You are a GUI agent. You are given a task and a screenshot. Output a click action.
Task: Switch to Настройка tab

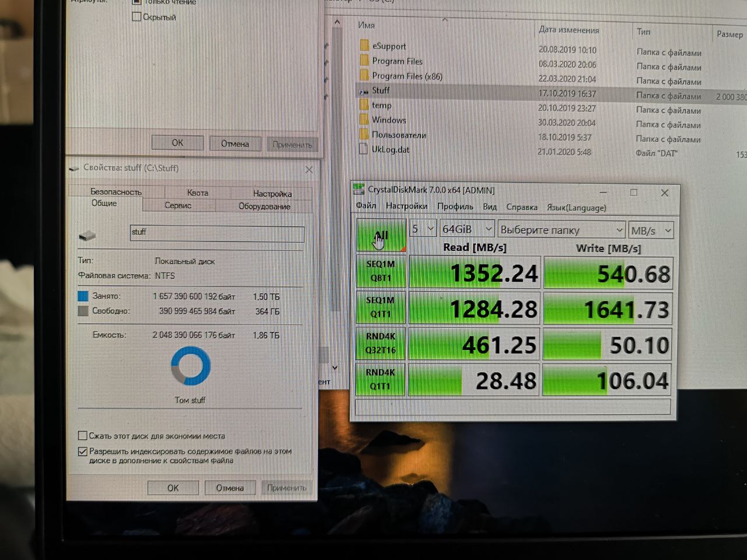tap(272, 194)
